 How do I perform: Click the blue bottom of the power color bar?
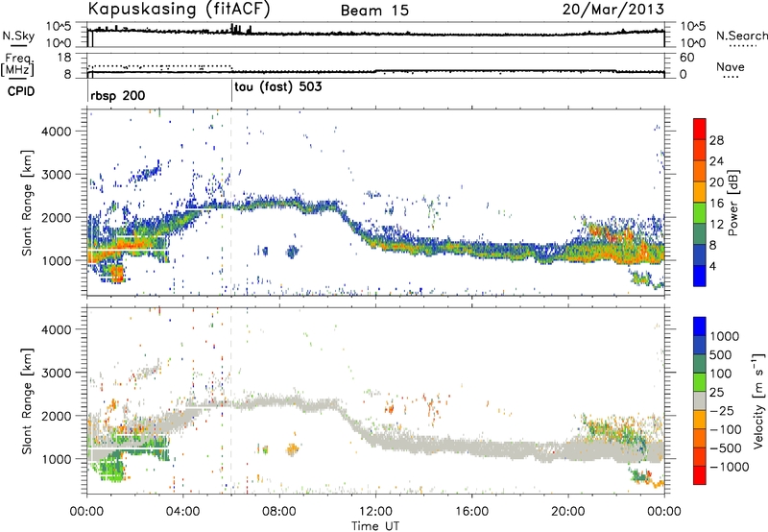click(x=700, y=277)
